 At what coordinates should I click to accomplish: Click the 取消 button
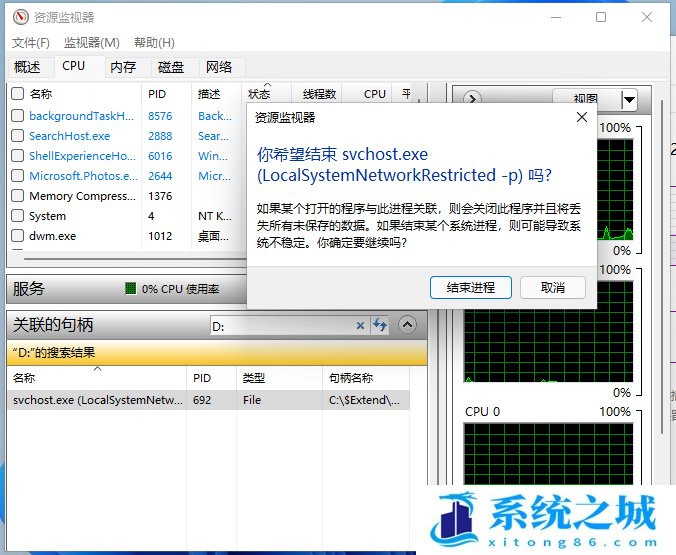pos(552,287)
